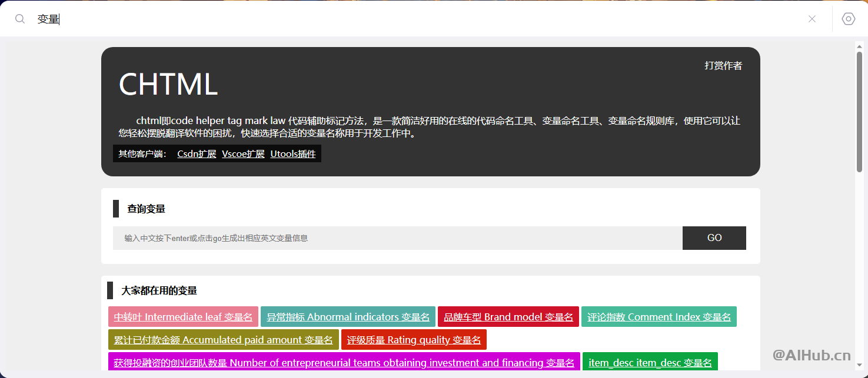Click the CHTML heading

click(168, 85)
